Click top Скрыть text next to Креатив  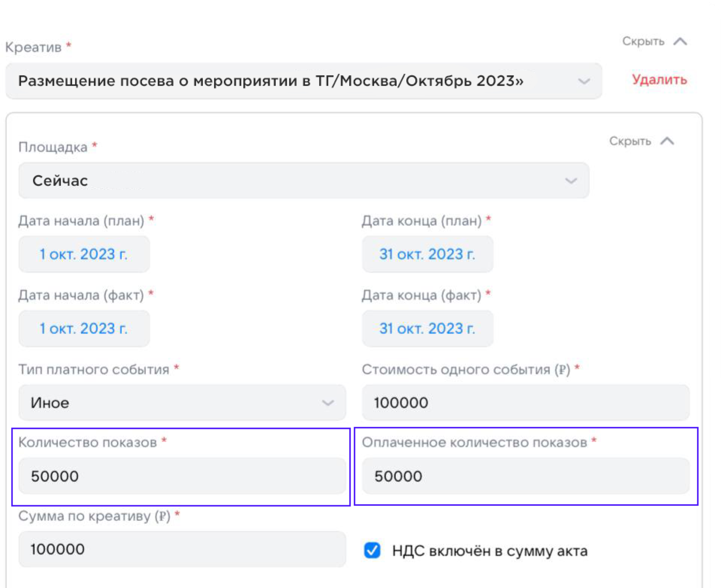[x=643, y=42]
